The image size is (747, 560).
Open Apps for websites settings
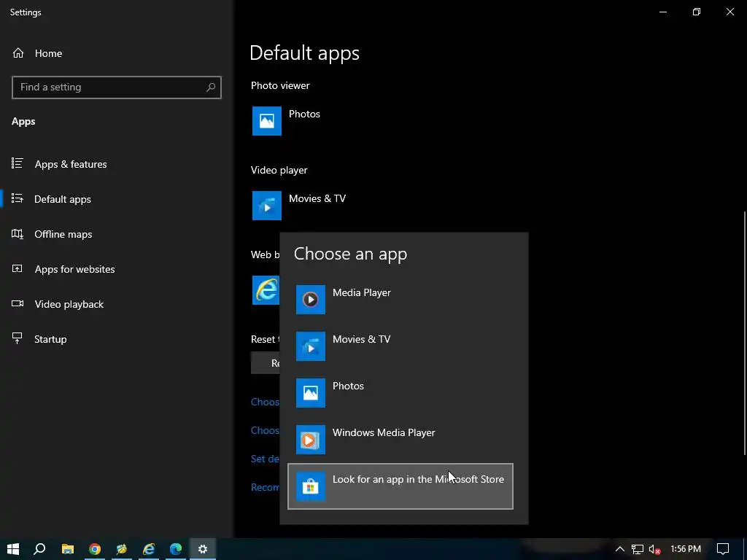pos(74,269)
